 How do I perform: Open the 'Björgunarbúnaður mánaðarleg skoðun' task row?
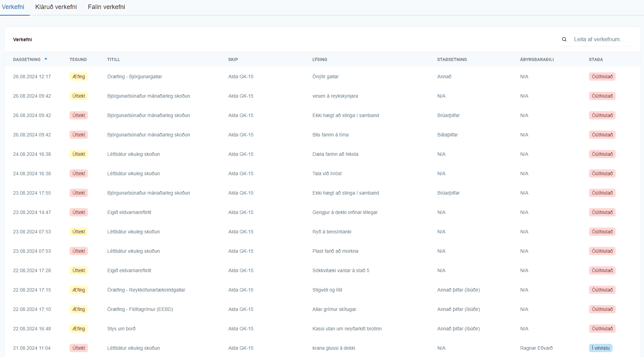[148, 96]
